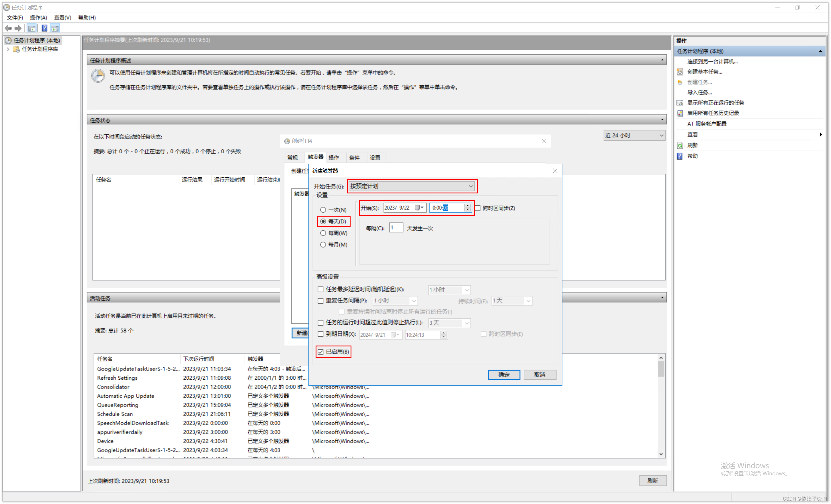831x504 pixels.
Task: Click the active tasks scrollbar down arrow
Action: click(x=661, y=454)
